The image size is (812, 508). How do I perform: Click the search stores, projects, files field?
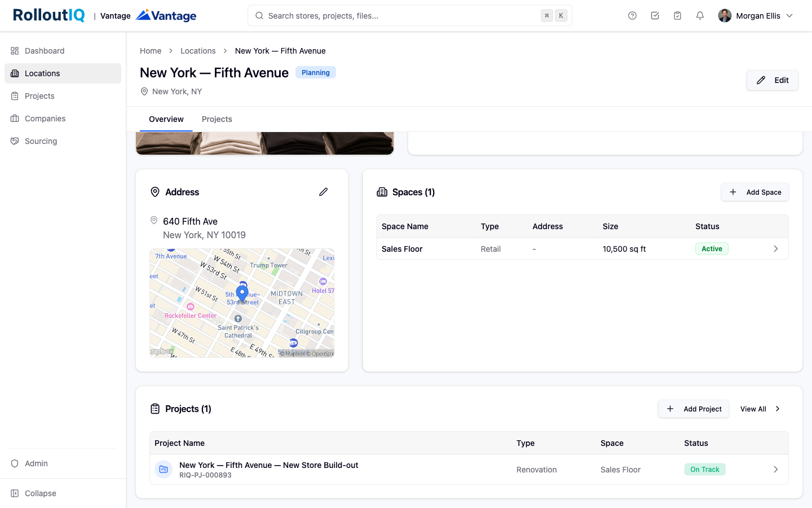click(410, 16)
